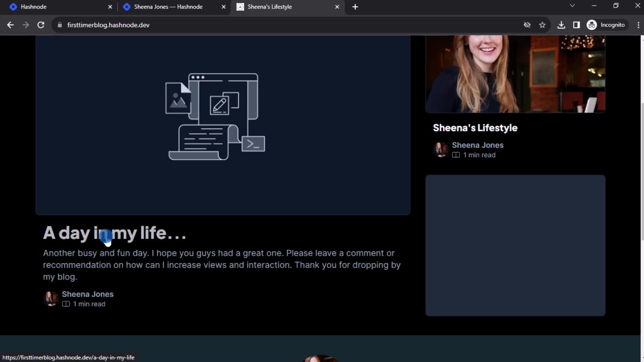Expand the tab search chevron
The image size is (644, 362).
(572, 6)
